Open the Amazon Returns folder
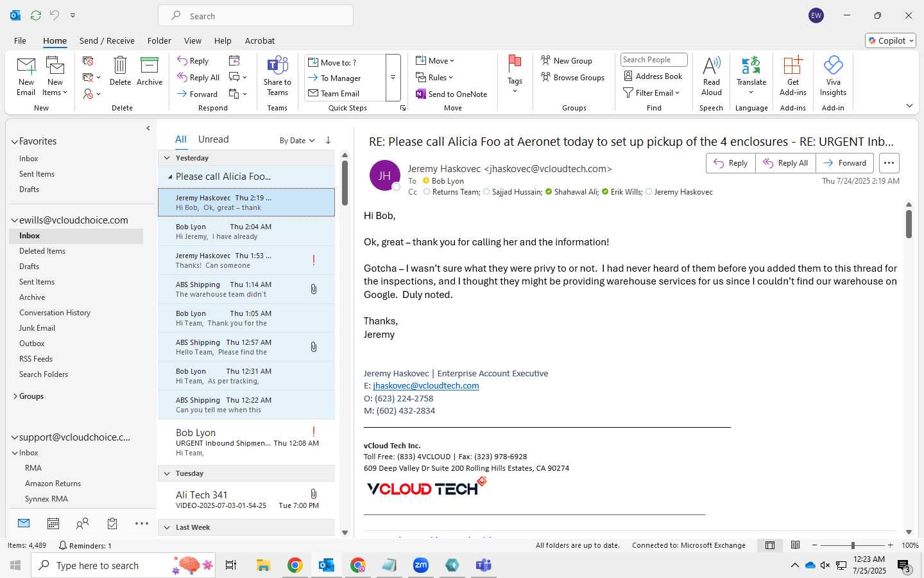Screen dimensions: 924x578 tap(53, 484)
